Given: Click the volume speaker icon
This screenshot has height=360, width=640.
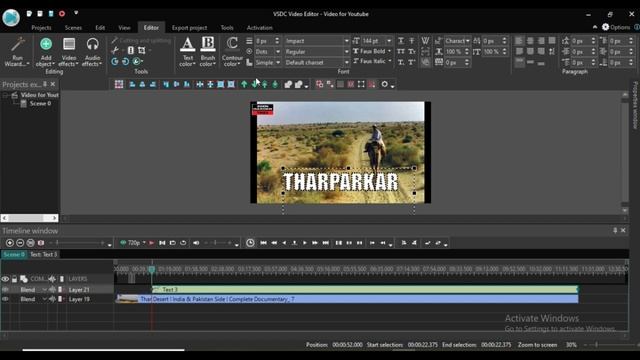Looking at the screenshot, I should (196, 243).
